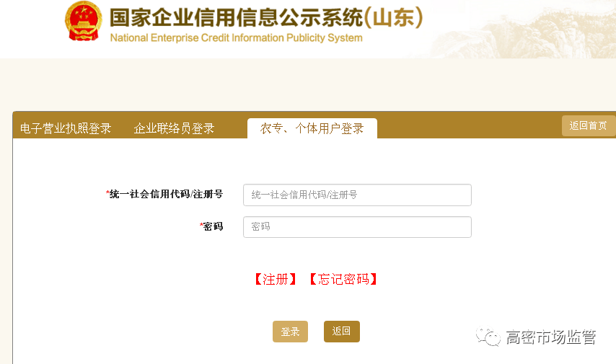Switch to 电子营业执照登录 tab
The height and width of the screenshot is (364, 616).
coord(66,128)
